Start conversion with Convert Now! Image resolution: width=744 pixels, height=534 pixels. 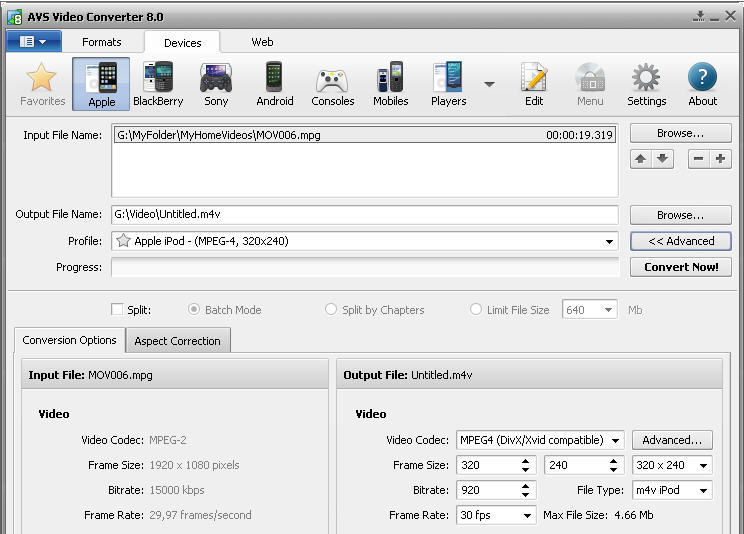[x=680, y=267]
